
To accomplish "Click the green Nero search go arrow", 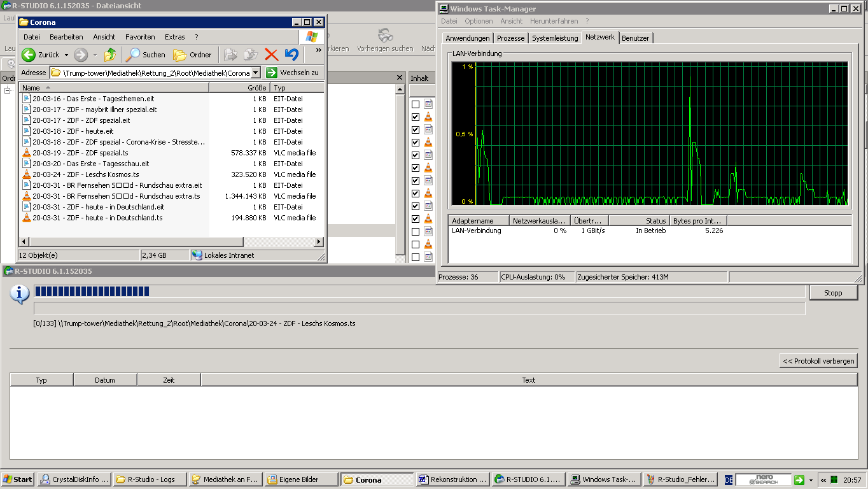I will [799, 479].
